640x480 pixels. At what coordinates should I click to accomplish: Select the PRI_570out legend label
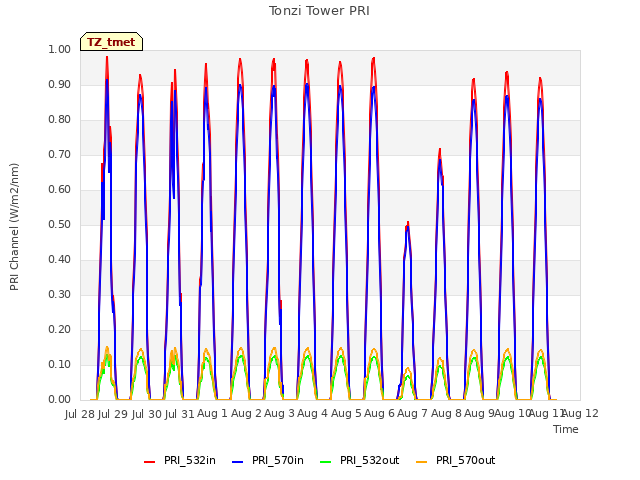465,460
